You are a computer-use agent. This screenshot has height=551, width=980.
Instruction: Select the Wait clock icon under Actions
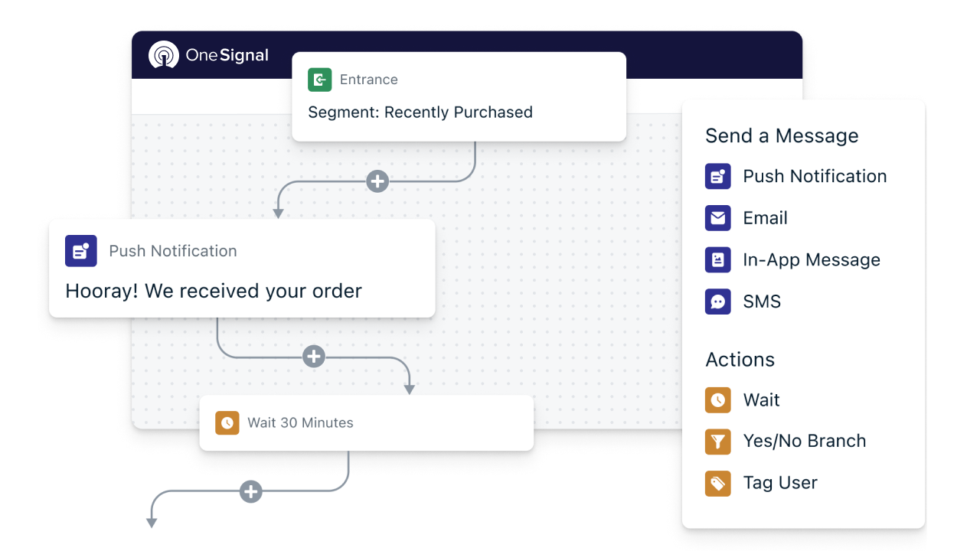click(717, 399)
